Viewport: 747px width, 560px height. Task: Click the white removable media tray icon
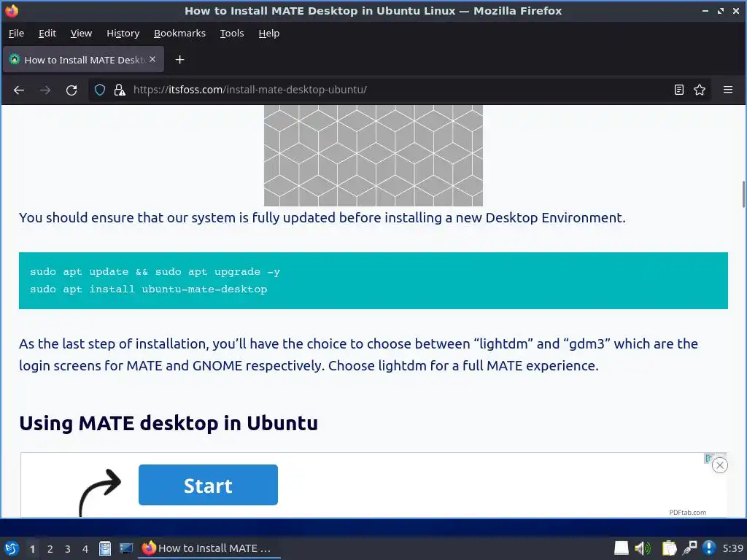pos(622,548)
